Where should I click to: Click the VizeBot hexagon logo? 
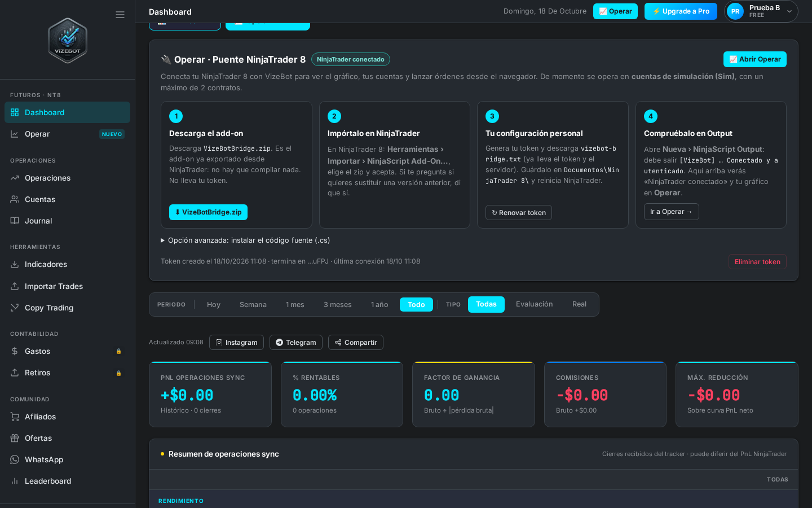click(68, 41)
